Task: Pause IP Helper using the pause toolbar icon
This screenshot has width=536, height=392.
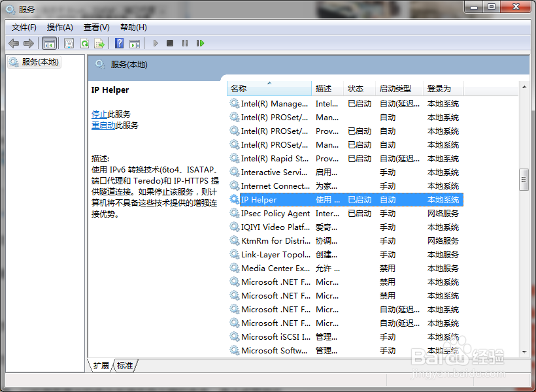Action: [x=185, y=43]
